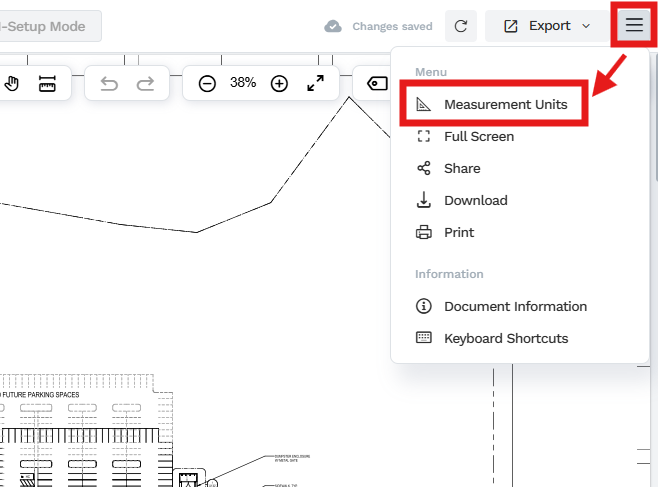Select the pan hand tool
This screenshot has height=487, width=658.
[12, 83]
